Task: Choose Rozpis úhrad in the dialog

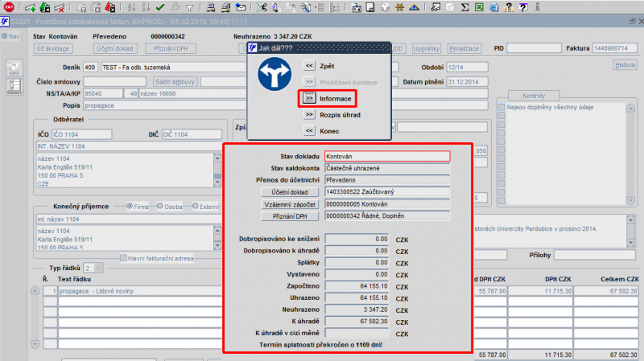Action: (309, 114)
